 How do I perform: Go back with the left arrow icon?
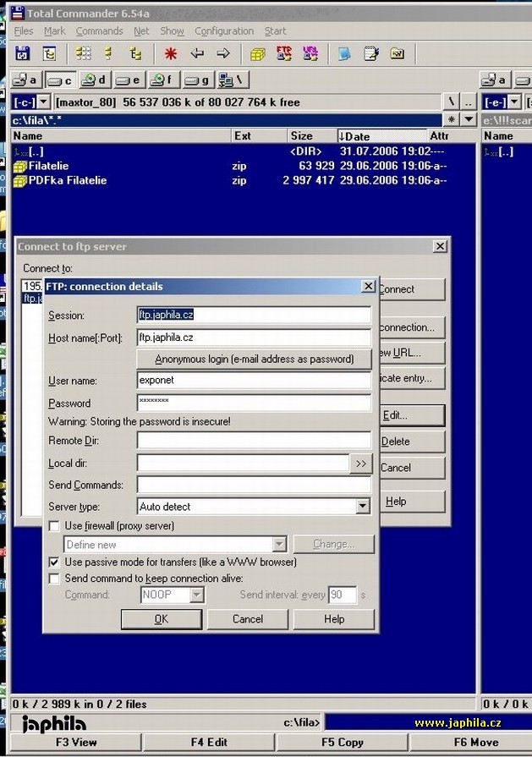(x=197, y=53)
